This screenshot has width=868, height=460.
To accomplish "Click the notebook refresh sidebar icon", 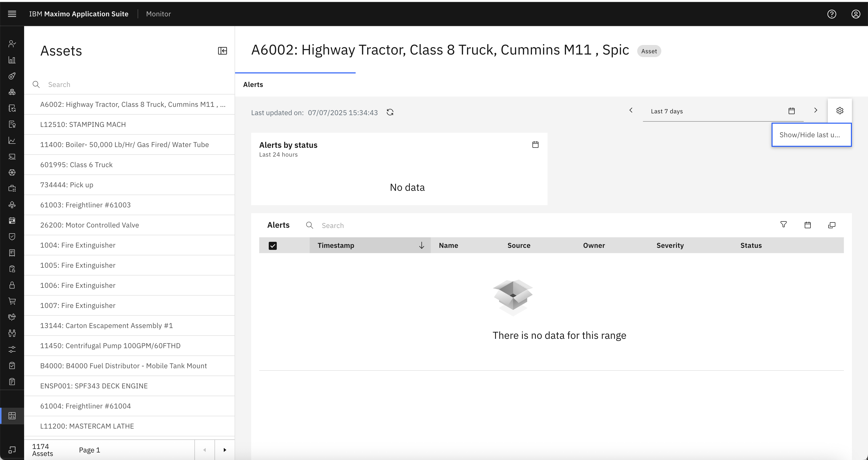I will pyautogui.click(x=12, y=108).
